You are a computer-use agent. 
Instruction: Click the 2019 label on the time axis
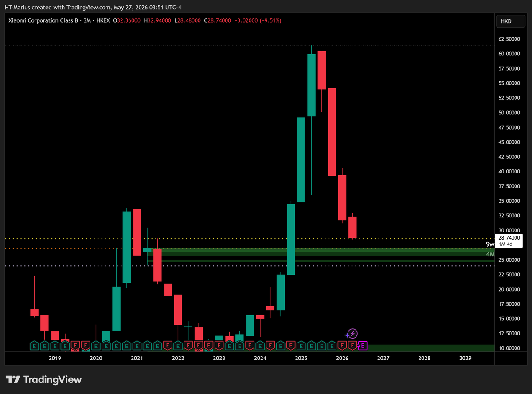point(55,358)
